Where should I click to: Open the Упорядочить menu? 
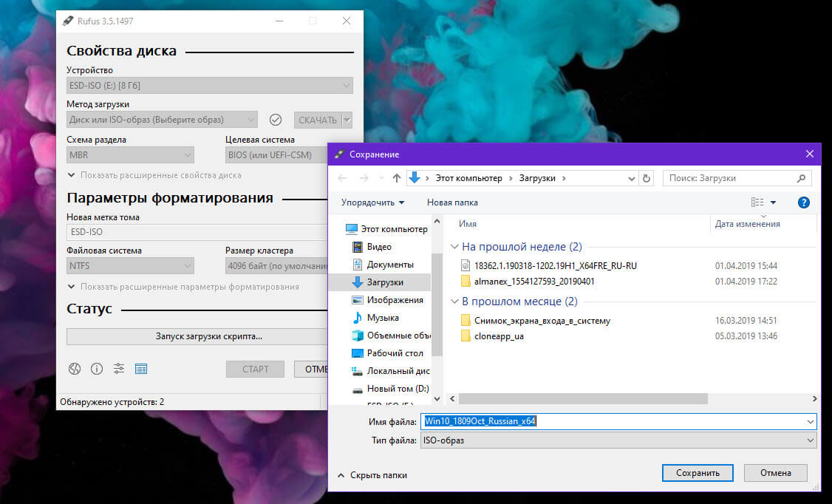372,202
